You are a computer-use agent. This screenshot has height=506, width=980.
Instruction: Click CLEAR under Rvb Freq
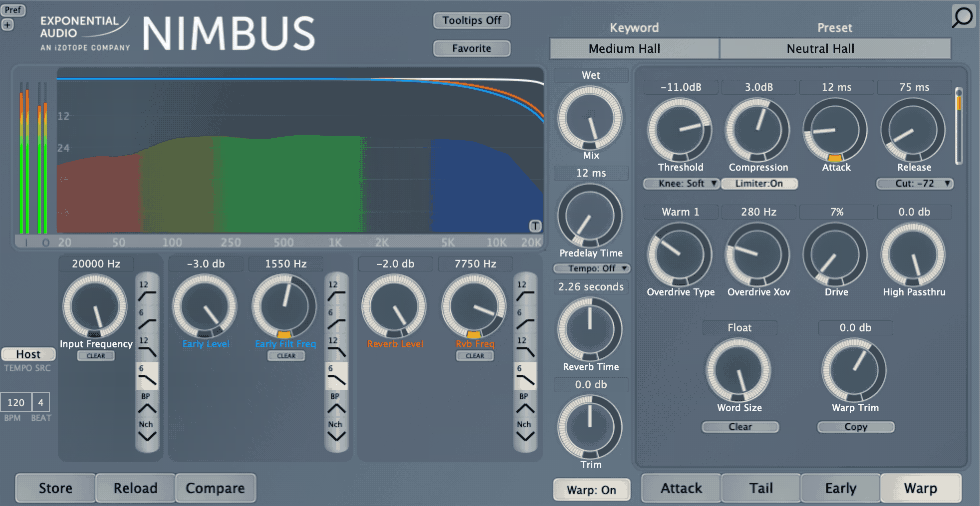(x=475, y=356)
